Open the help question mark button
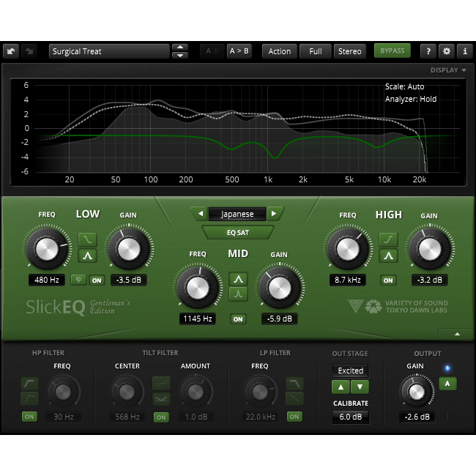Screen dimensions: 476x476 [428, 51]
